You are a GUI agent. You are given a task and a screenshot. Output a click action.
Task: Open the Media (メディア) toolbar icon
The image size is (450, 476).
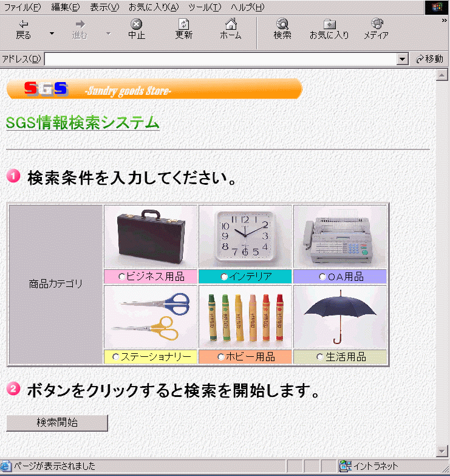(376, 24)
